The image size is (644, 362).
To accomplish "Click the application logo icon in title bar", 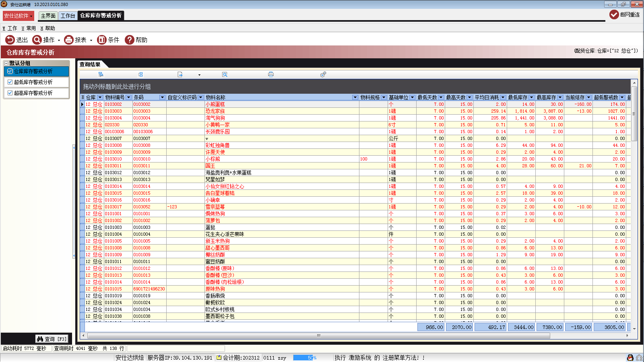I will [4, 4].
